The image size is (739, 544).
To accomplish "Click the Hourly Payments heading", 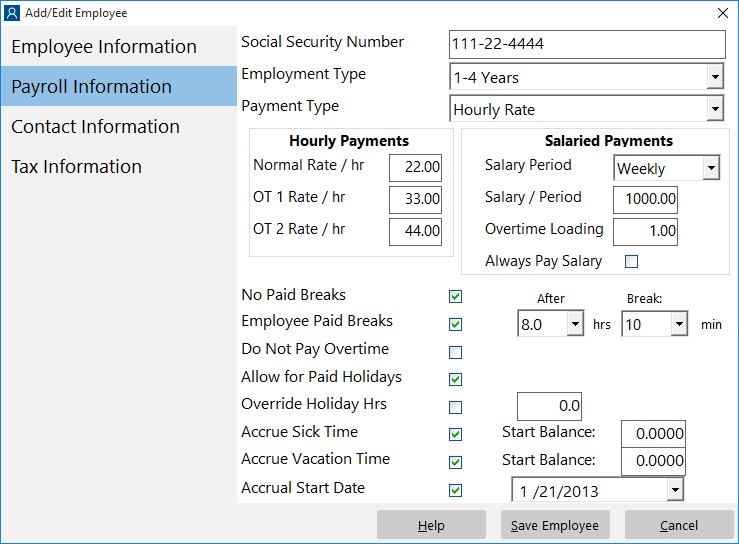I will (349, 140).
